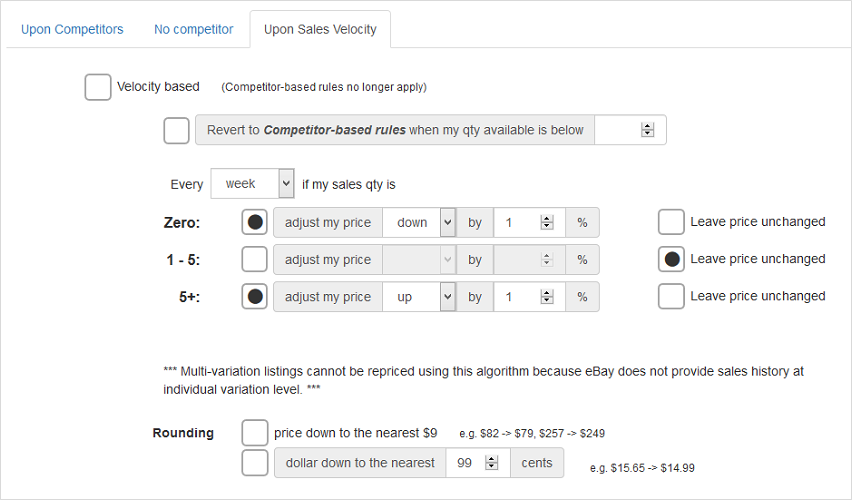Screen dimensions: 852x500
Task: Choose Leave price unchanged for 5+ sales
Action: pos(672,296)
